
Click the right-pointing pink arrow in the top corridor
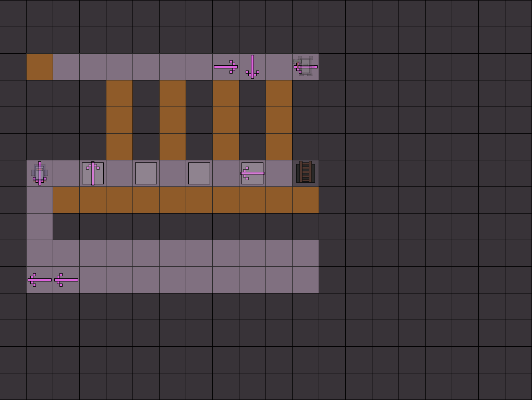click(x=226, y=67)
